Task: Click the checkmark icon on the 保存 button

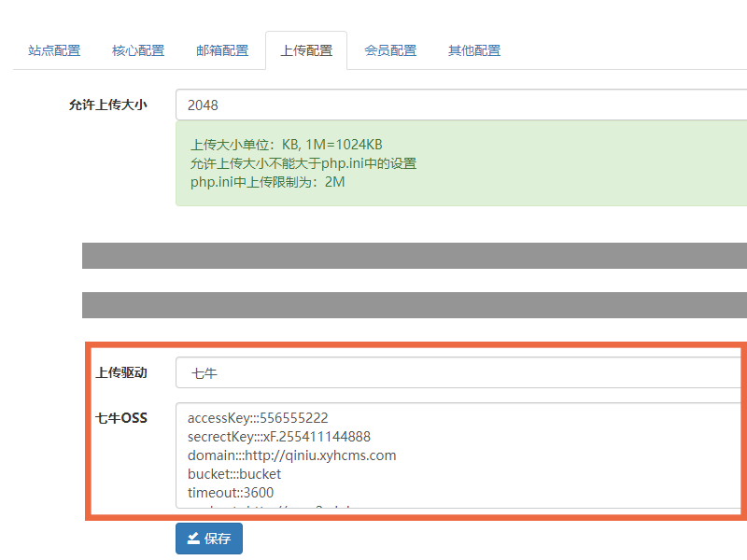Action: point(193,539)
